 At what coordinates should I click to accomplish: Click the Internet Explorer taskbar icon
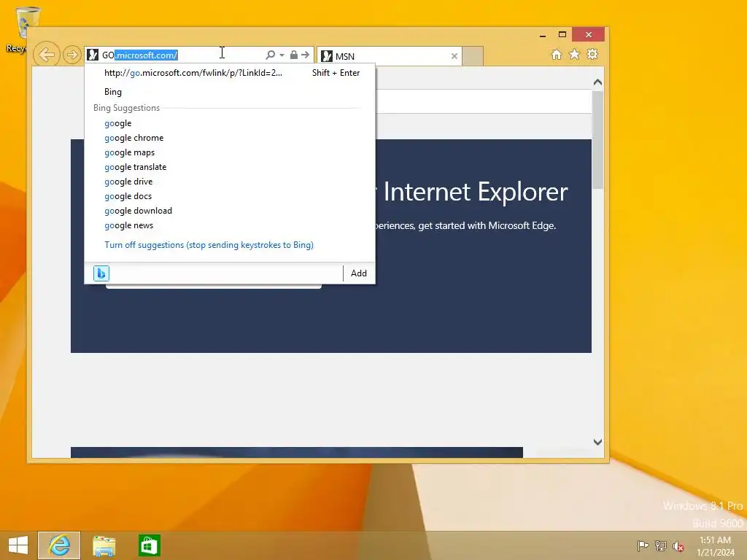tap(59, 545)
